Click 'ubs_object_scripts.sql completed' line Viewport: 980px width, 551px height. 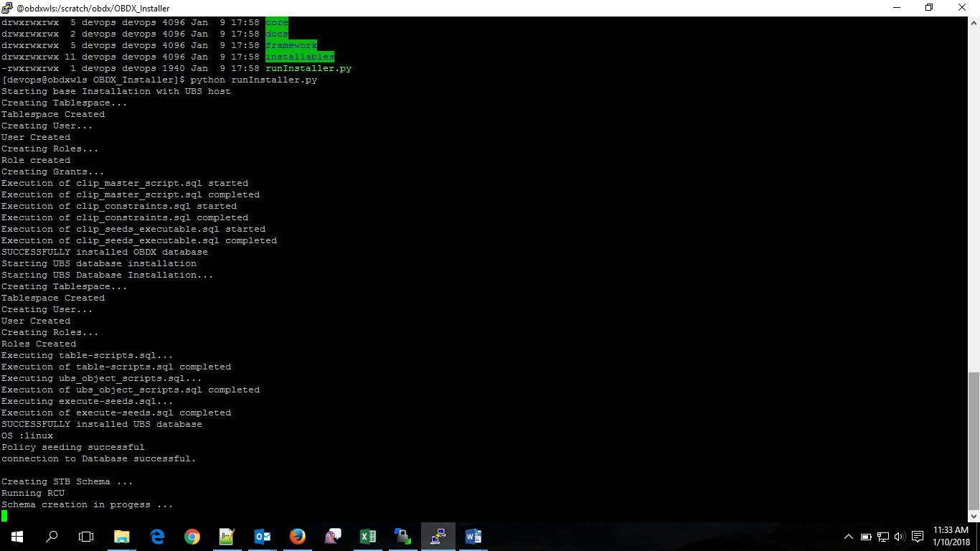[168, 390]
